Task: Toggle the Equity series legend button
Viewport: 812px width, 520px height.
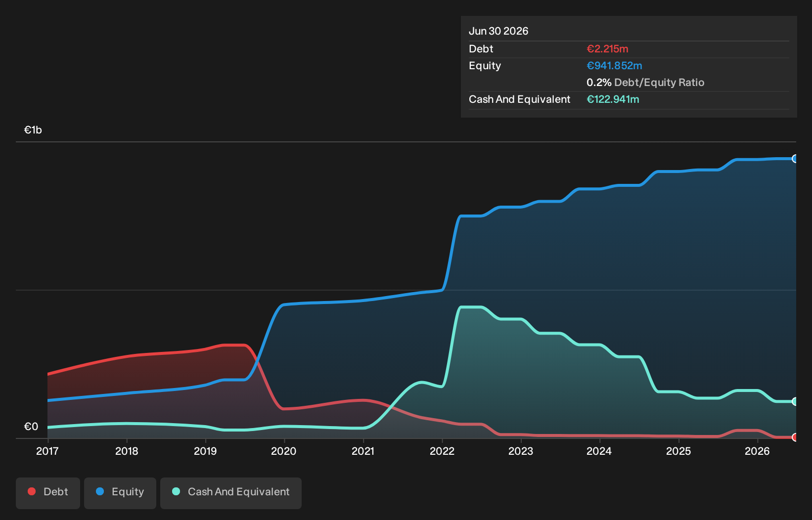Action: click(120, 493)
